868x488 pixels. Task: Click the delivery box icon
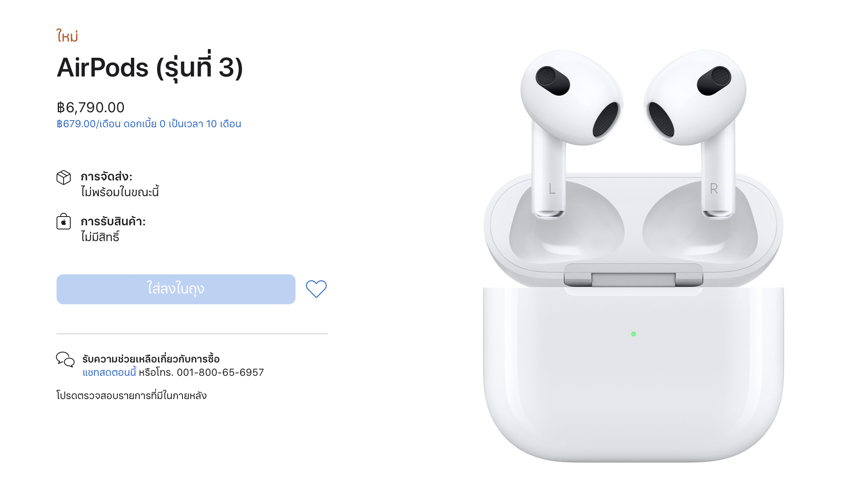[x=64, y=177]
